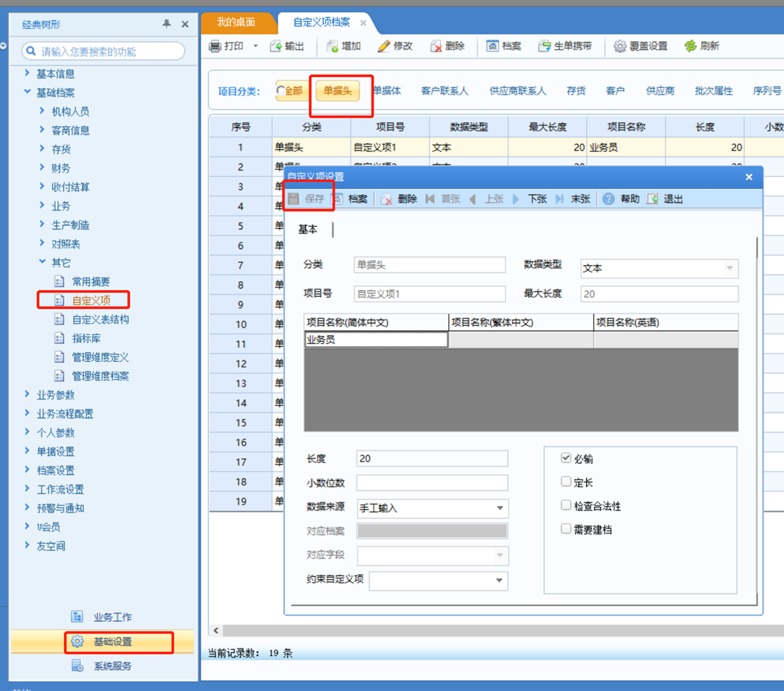The image size is (784, 691).
Task: Open the Print dropdown arrow
Action: pyautogui.click(x=256, y=46)
